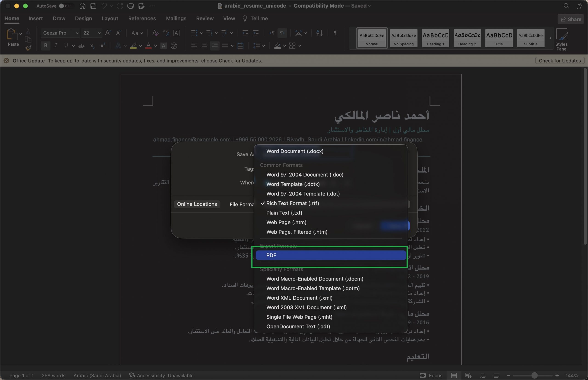
Task: Click the Align Left icon
Action: [x=194, y=46]
